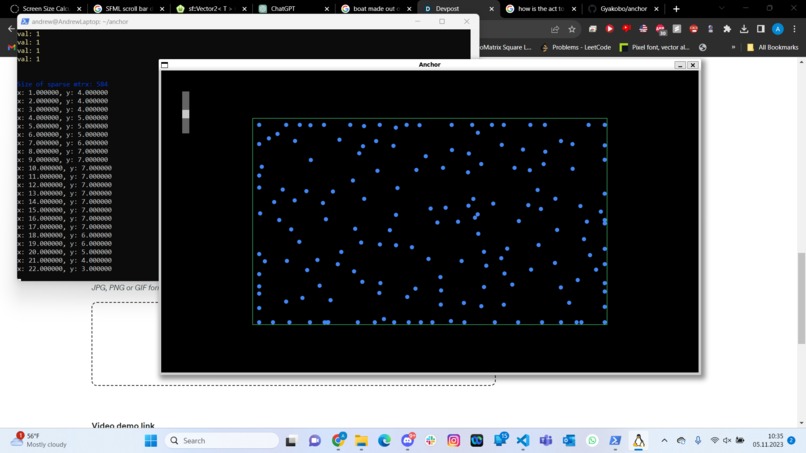The width and height of the screenshot is (806, 453).
Task: Click the scroll bar thumb in Anchor window
Action: point(186,114)
